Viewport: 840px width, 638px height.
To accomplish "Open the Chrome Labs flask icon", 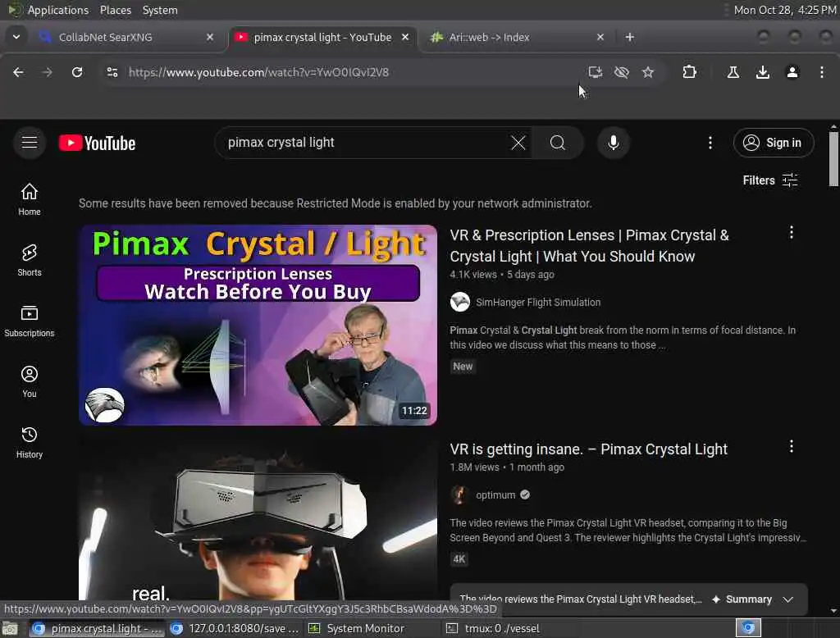I will [x=733, y=72].
